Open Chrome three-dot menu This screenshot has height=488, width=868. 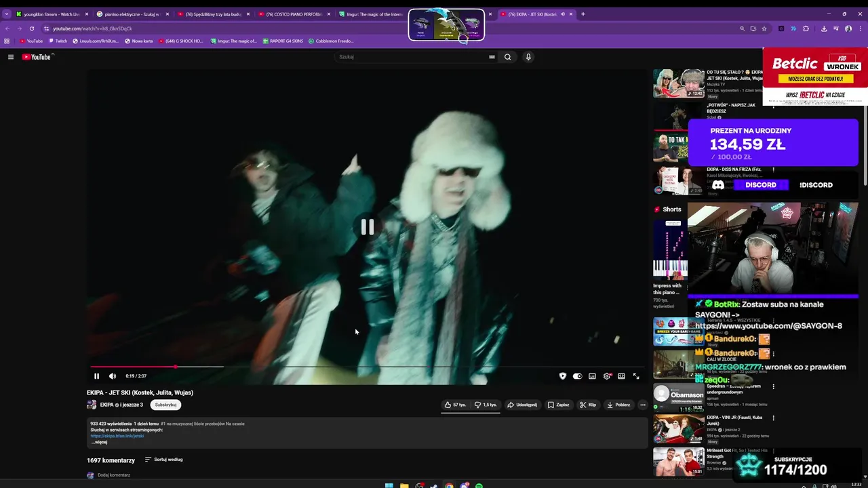click(x=861, y=28)
